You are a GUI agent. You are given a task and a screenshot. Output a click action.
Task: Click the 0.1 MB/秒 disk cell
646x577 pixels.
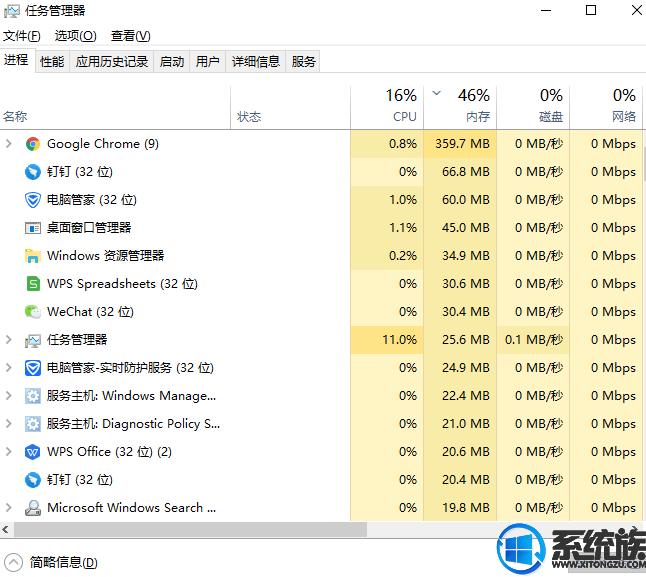(x=533, y=340)
